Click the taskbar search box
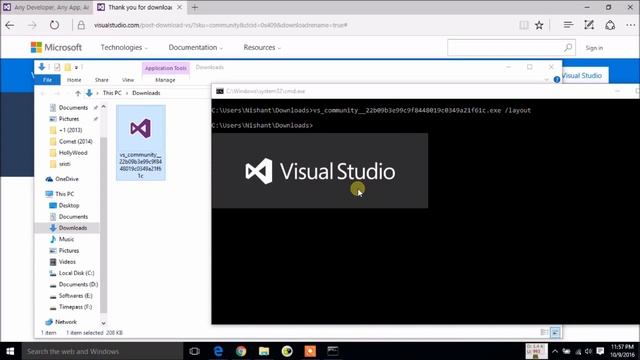 [x=102, y=351]
